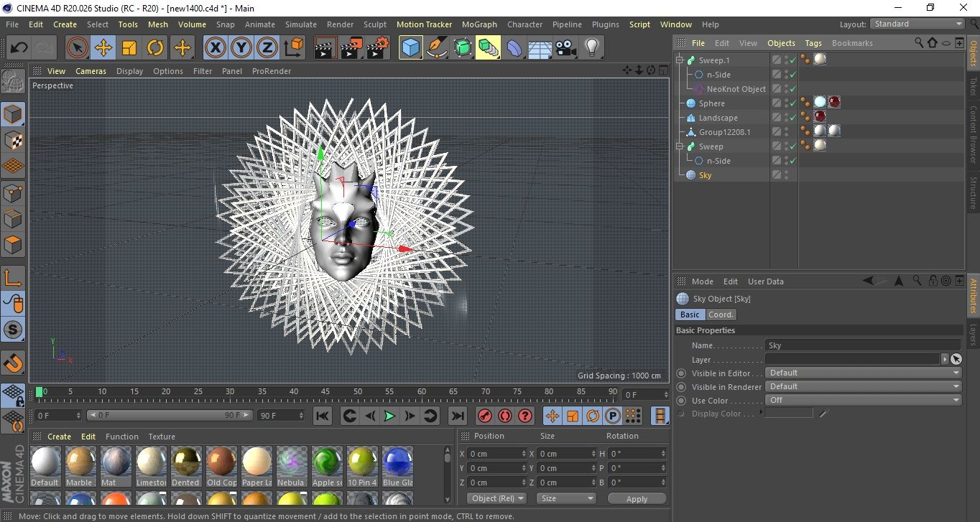Click Make Editable icon in left toolbar
The width and height of the screenshot is (980, 522).
13,81
